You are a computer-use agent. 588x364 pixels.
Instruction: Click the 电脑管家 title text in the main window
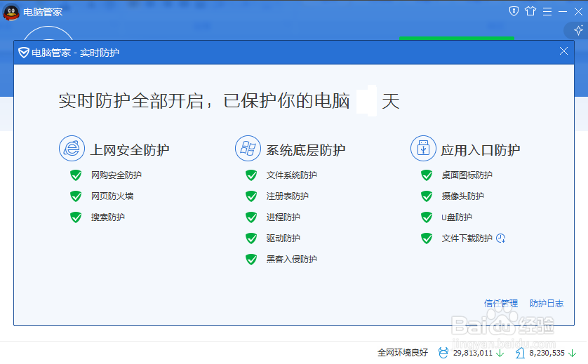(43, 12)
